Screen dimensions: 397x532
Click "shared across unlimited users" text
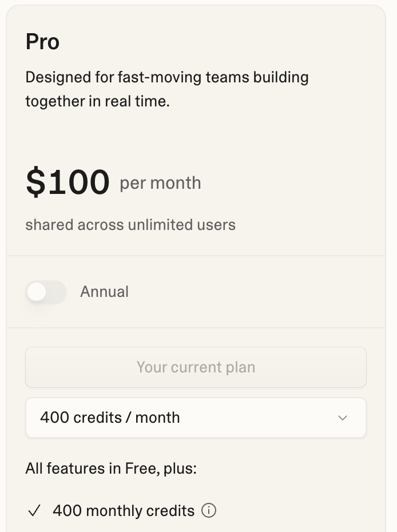click(130, 224)
